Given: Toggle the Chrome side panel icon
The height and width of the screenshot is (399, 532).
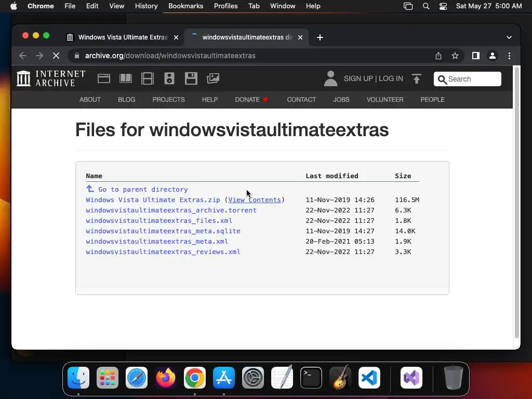Looking at the screenshot, I should [x=476, y=56].
